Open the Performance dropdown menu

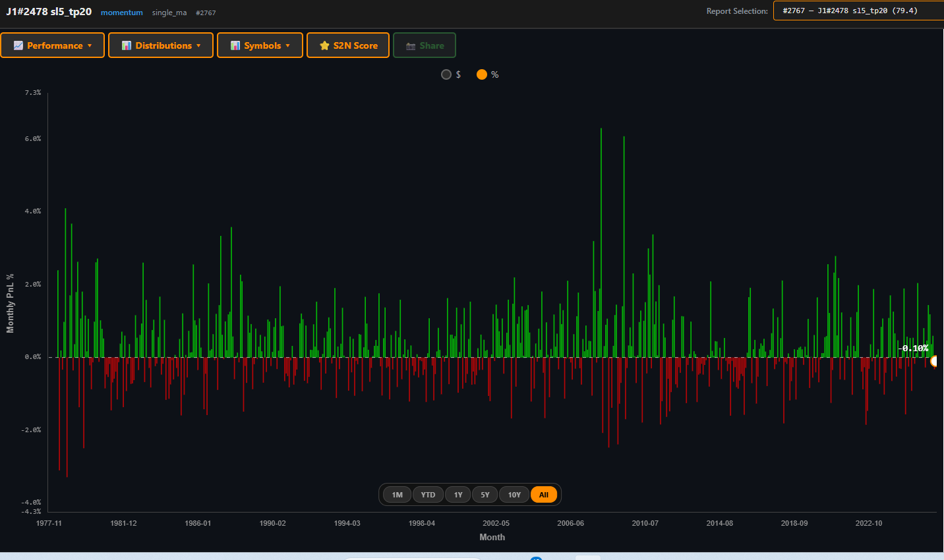coord(53,45)
